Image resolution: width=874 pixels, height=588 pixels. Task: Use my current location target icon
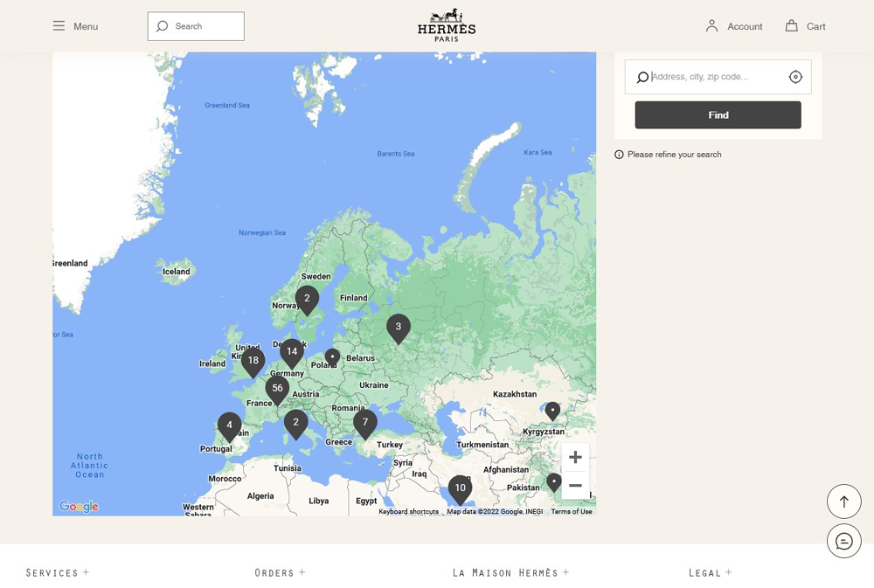pos(795,77)
